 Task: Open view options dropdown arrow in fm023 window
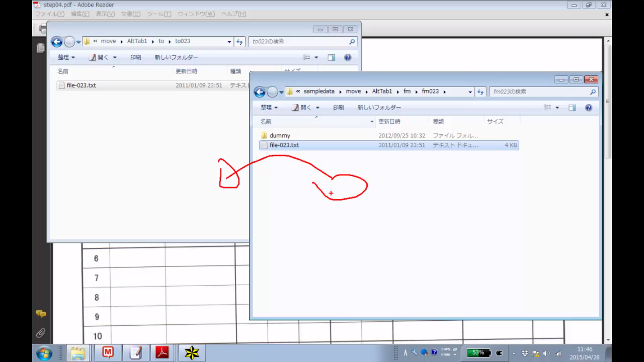[x=557, y=108]
